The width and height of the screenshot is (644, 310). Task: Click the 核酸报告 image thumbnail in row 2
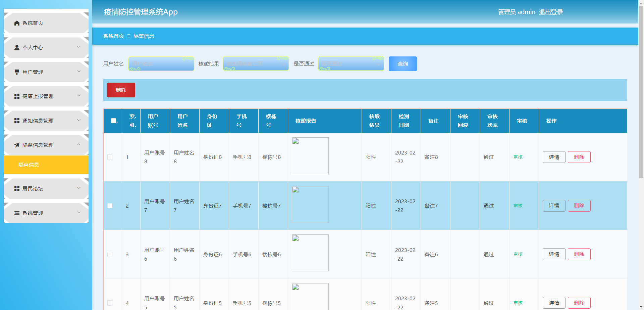pos(310,204)
